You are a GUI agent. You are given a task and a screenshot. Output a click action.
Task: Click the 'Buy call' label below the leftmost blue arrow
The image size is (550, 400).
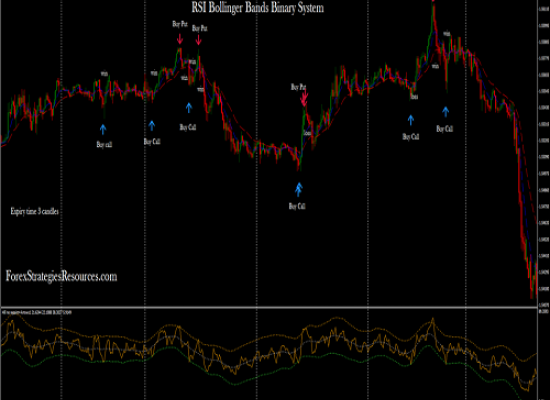(104, 144)
